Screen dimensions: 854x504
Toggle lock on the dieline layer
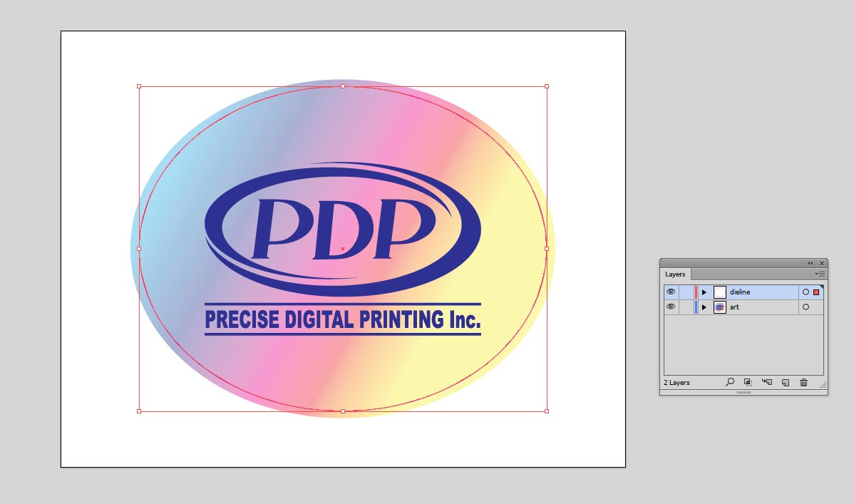686,292
